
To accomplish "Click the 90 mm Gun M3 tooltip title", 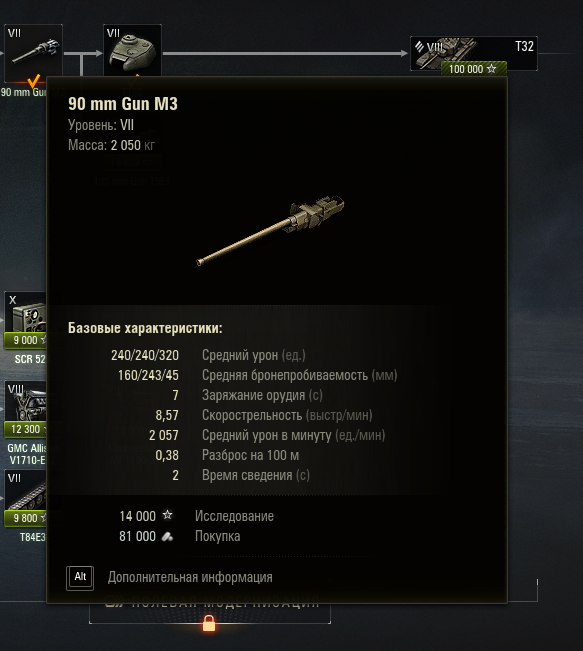I will coord(123,104).
